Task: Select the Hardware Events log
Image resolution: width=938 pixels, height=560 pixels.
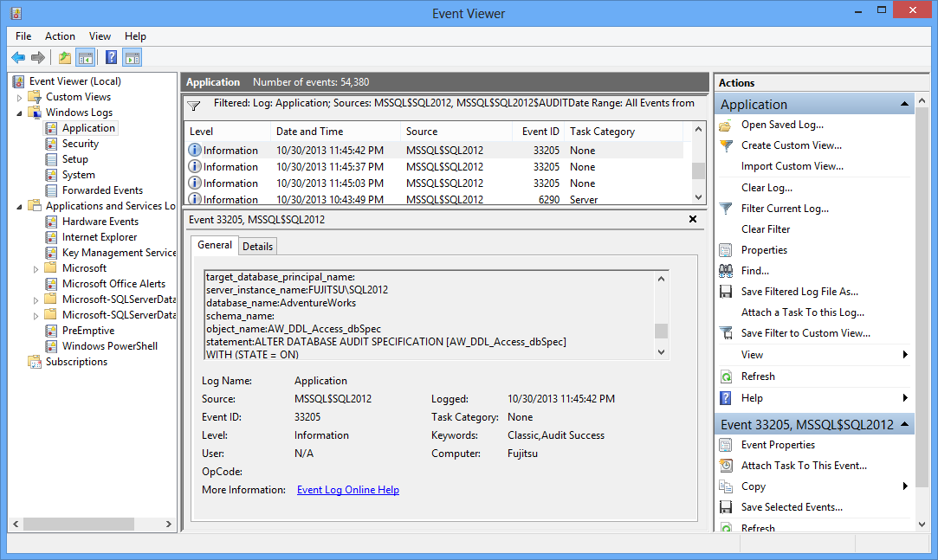Action: [100, 222]
